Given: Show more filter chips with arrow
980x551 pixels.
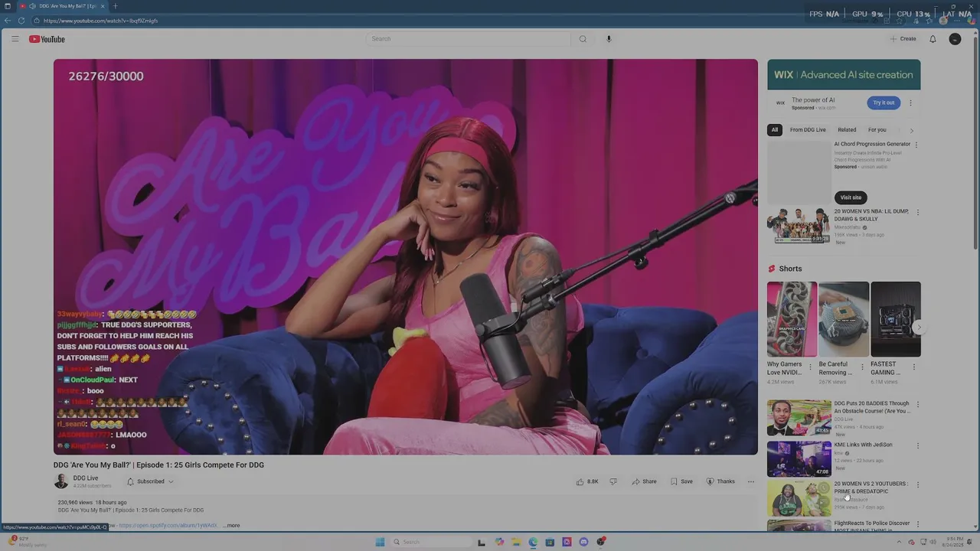Looking at the screenshot, I should [x=911, y=130].
